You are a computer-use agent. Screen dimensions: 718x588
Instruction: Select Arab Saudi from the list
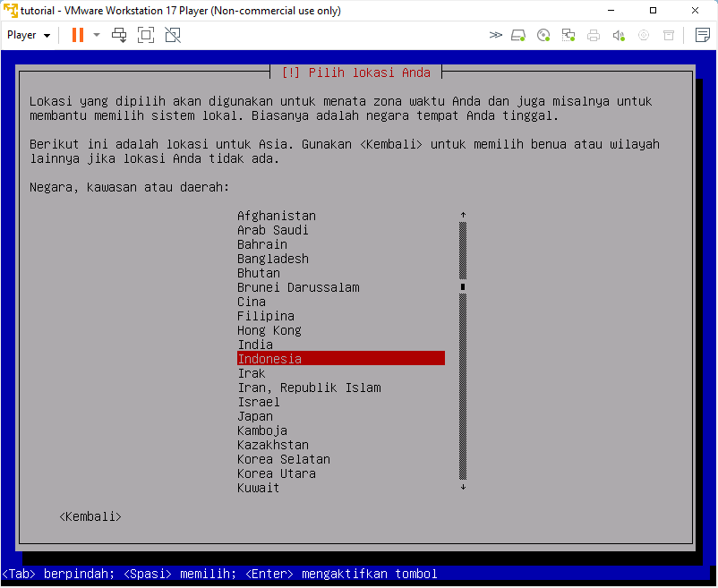click(341, 230)
